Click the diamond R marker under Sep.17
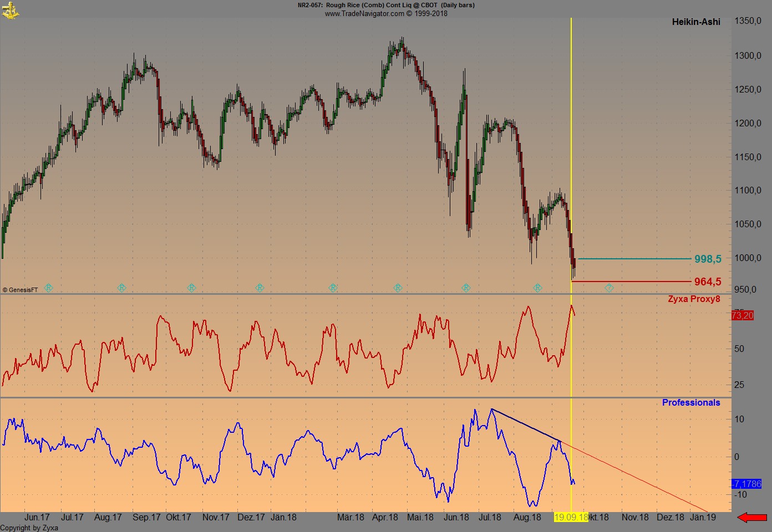The image size is (772, 532). click(121, 288)
